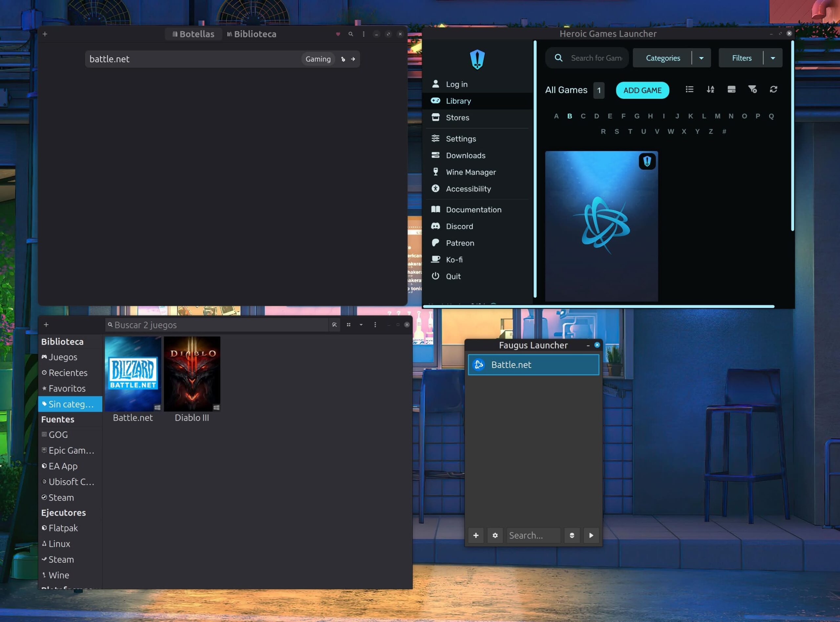This screenshot has height=622, width=840.
Task: Clear active filters in Heroic library
Action: pos(753,90)
